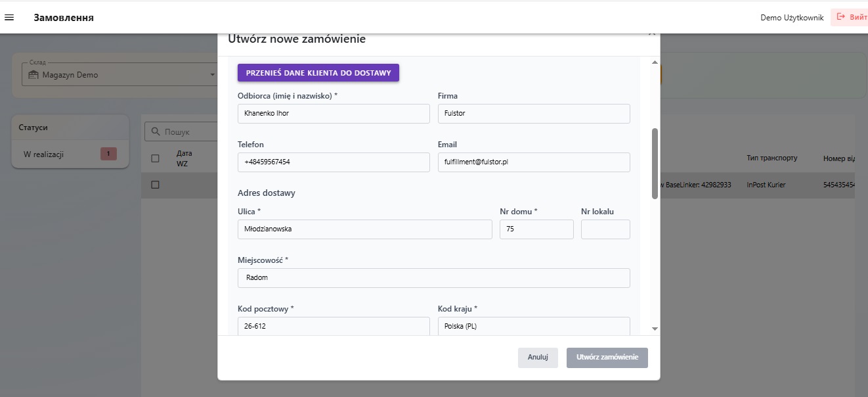The height and width of the screenshot is (397, 868).
Task: Click the Telefon input field
Action: coord(334,162)
